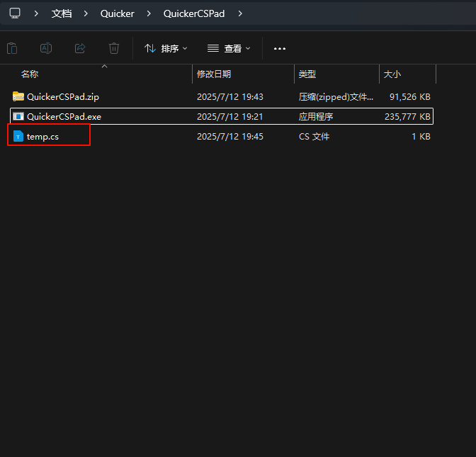Click date 2025/7/12 19:21 cell
Viewport: 476px width, 457px height.
click(x=230, y=116)
